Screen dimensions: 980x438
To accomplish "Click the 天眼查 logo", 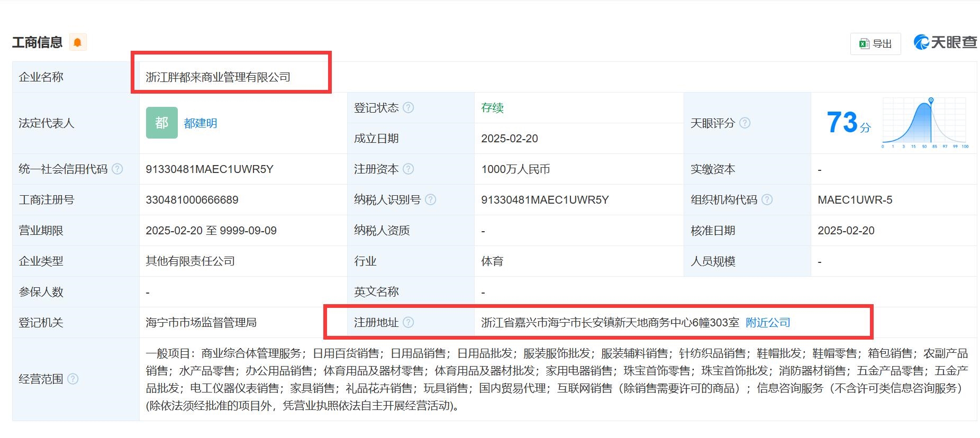I will click(x=945, y=42).
